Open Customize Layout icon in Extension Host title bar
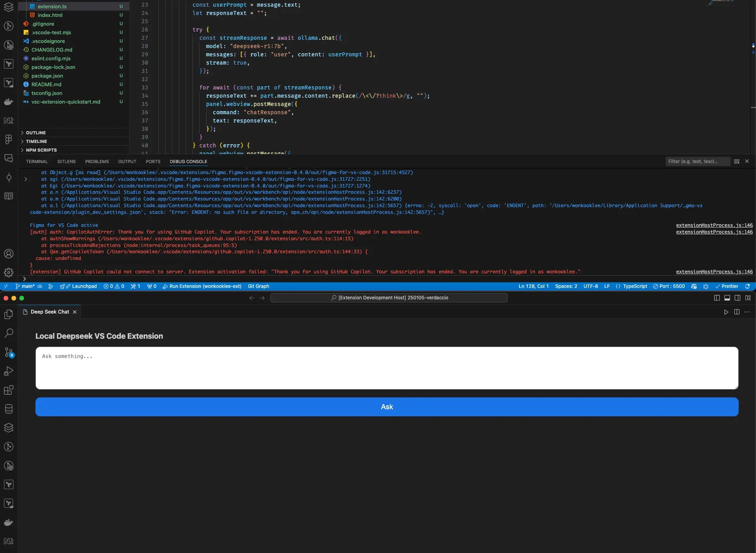Image resolution: width=756 pixels, height=553 pixels. [x=748, y=298]
